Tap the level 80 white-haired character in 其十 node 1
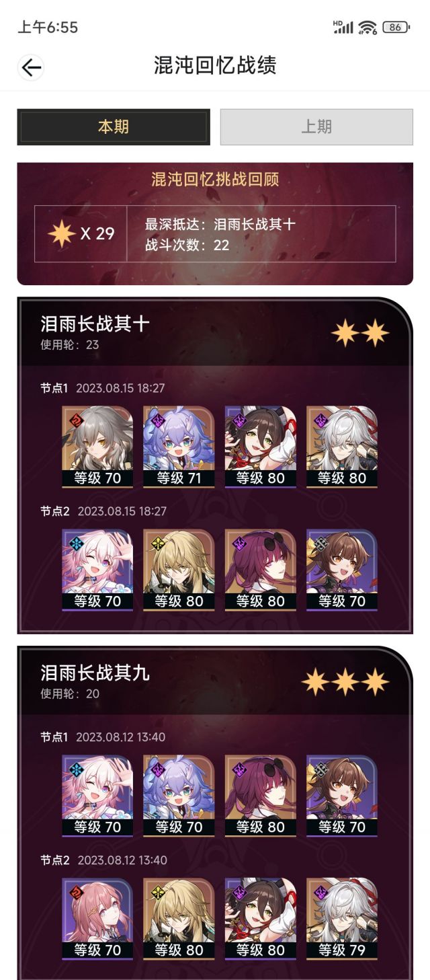This screenshot has width=430, height=980. [x=342, y=447]
